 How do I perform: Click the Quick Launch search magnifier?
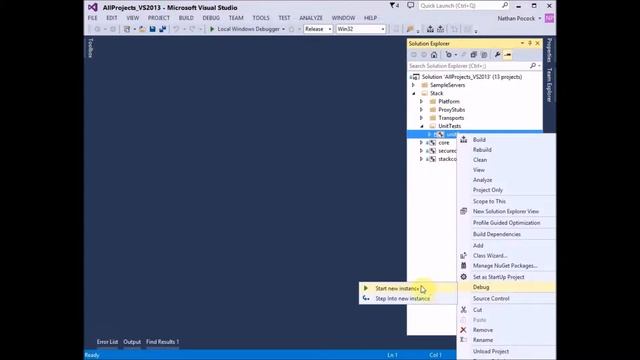(x=505, y=5)
